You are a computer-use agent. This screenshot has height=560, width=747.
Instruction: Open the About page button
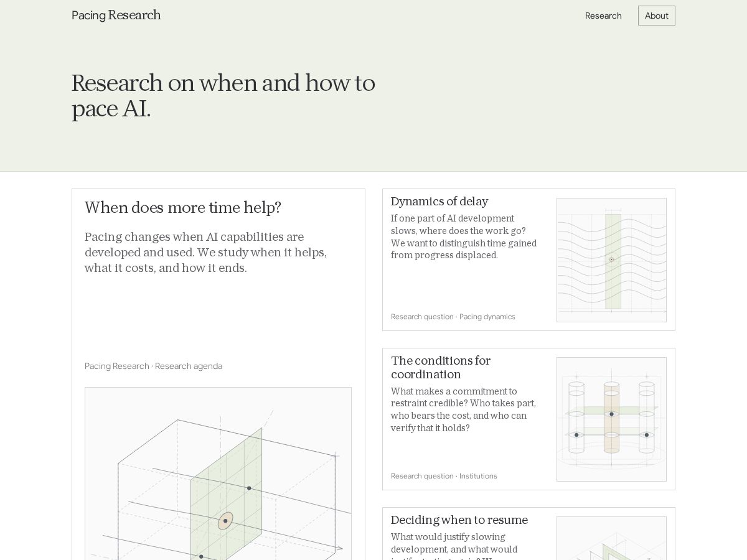point(657,16)
